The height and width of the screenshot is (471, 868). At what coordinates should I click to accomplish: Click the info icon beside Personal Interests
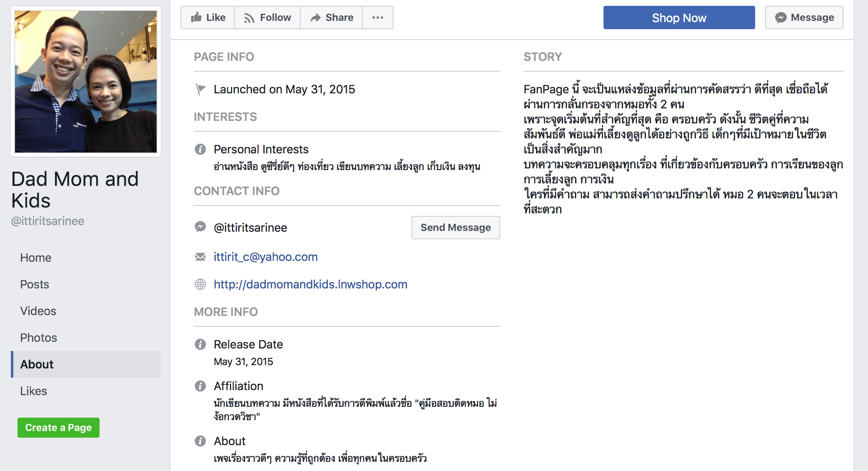200,149
